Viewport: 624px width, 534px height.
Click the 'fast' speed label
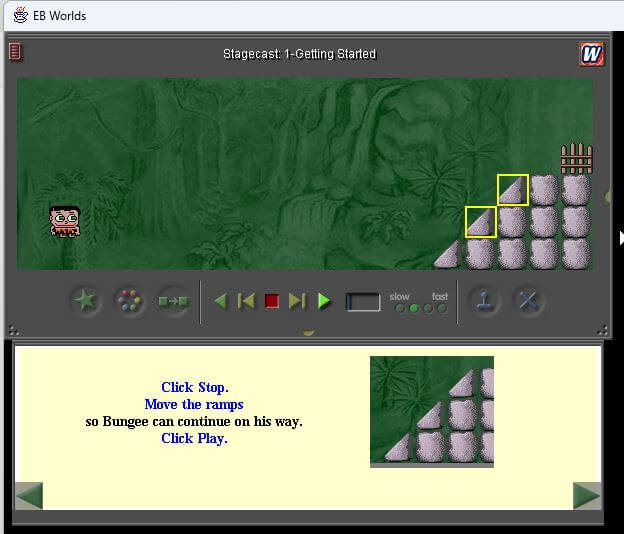pos(440,296)
